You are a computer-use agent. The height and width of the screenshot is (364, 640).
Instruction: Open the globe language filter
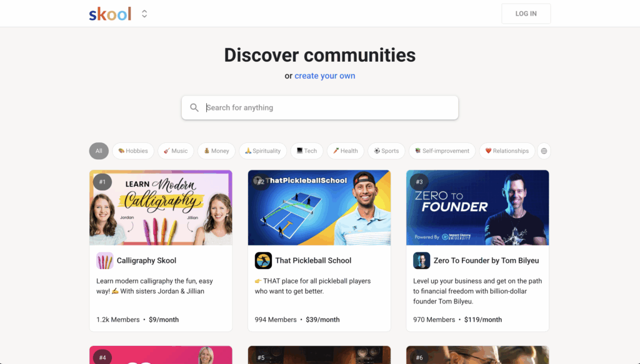coord(544,151)
